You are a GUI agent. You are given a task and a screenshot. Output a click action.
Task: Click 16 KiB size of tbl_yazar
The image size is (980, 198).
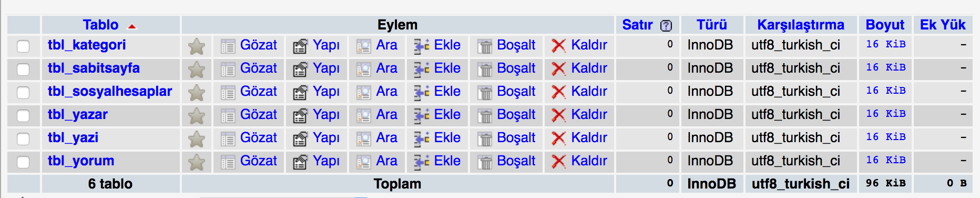click(x=886, y=114)
